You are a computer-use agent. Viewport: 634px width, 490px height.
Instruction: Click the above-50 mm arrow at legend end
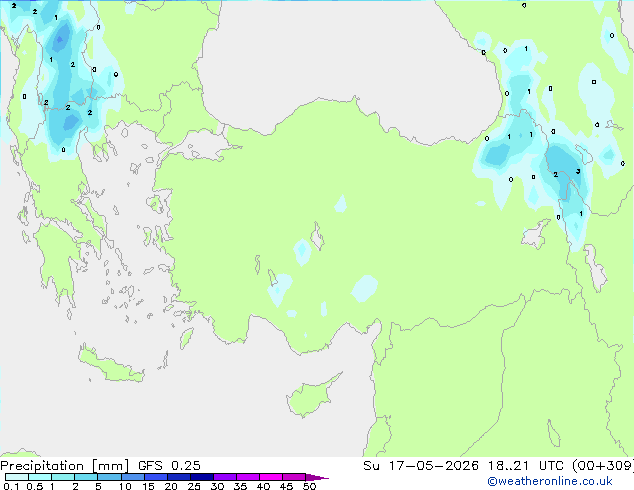coord(317,477)
